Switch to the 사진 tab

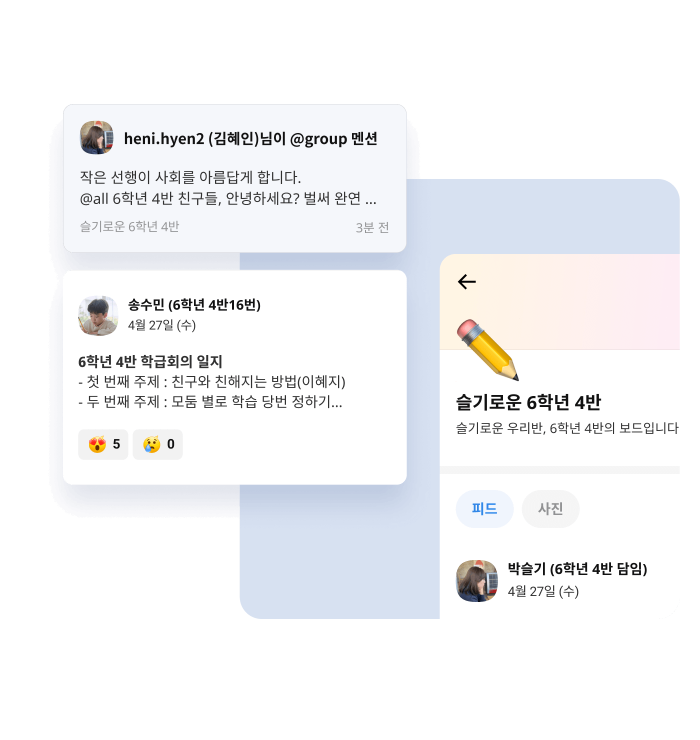550,508
